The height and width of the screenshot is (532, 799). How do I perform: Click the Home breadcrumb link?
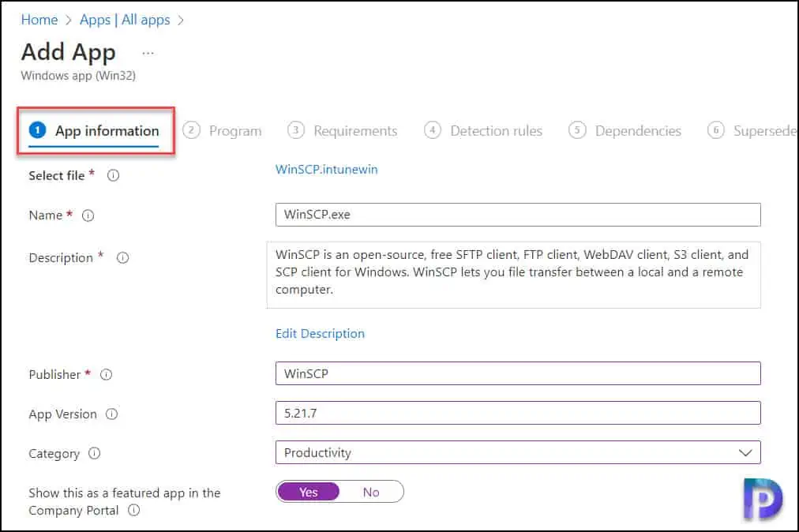[x=39, y=20]
